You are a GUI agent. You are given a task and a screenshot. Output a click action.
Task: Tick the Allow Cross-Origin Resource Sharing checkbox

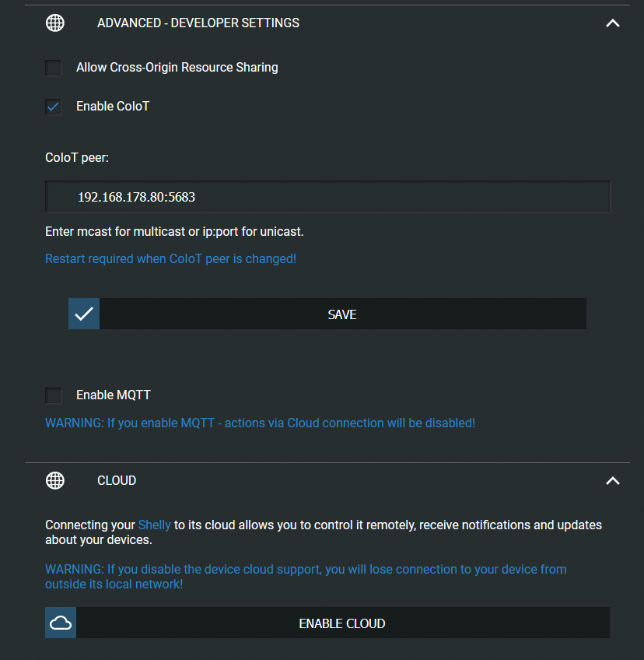54,68
